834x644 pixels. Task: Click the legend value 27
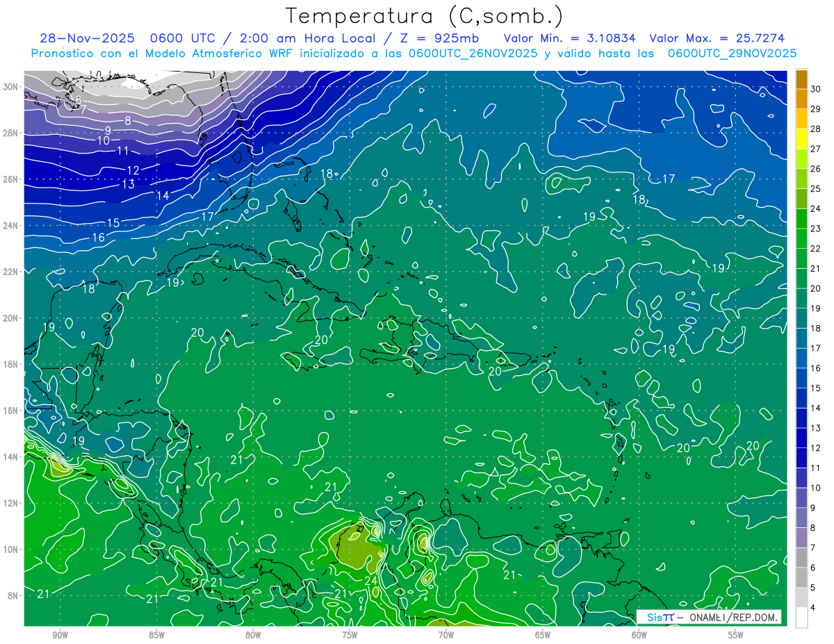(816, 149)
